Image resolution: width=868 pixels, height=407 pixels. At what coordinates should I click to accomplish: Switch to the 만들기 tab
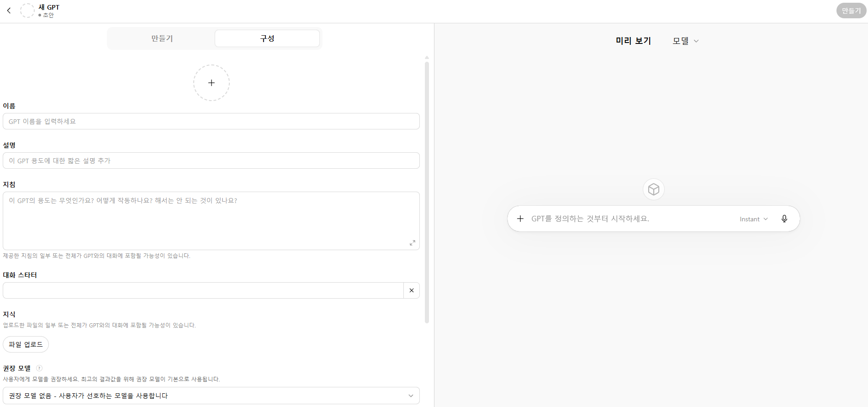162,38
